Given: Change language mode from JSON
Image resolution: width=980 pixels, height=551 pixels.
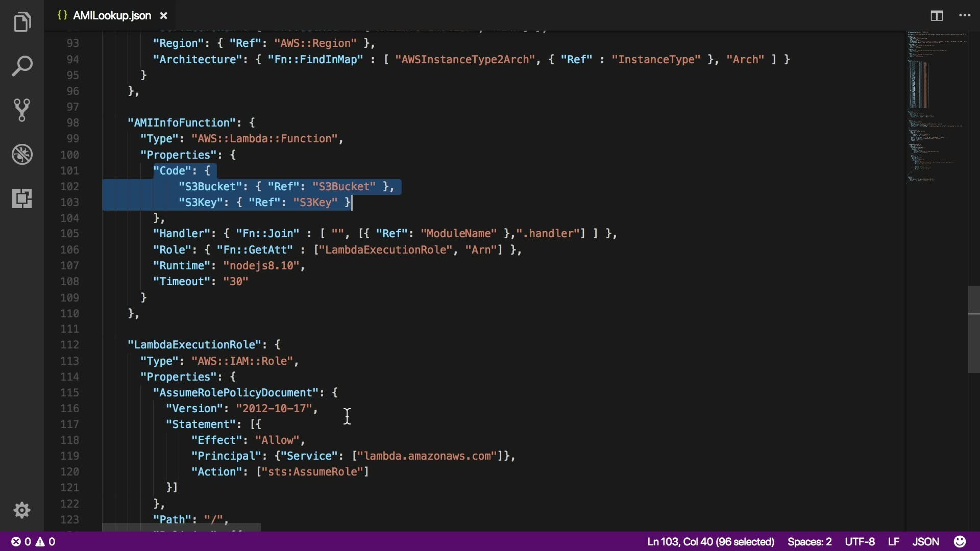Looking at the screenshot, I should (925, 541).
